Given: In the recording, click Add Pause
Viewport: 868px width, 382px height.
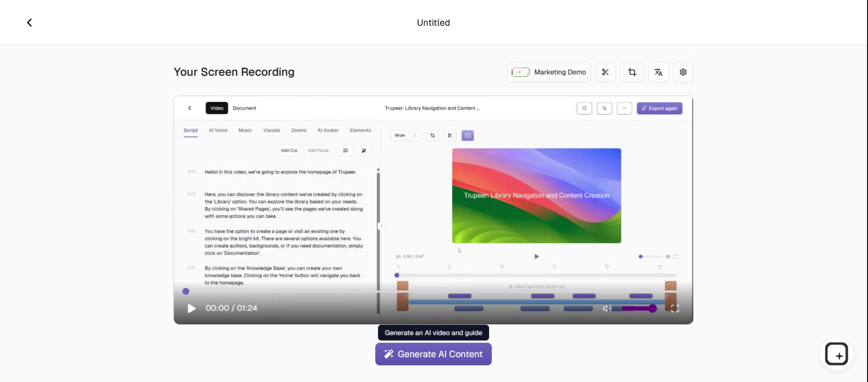Looking at the screenshot, I should (318, 150).
